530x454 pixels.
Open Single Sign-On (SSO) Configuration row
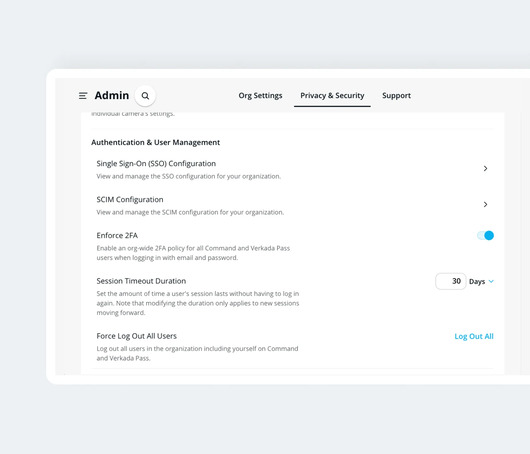coord(292,169)
